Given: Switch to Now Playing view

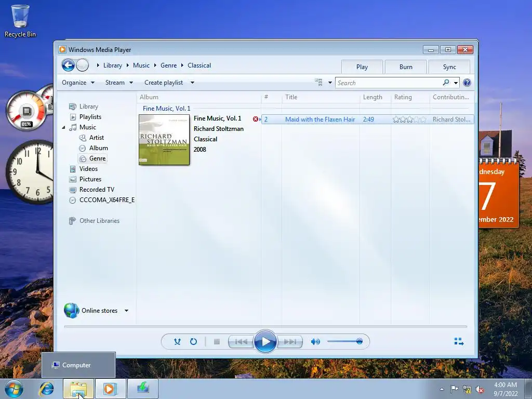Looking at the screenshot, I should click(x=459, y=341).
